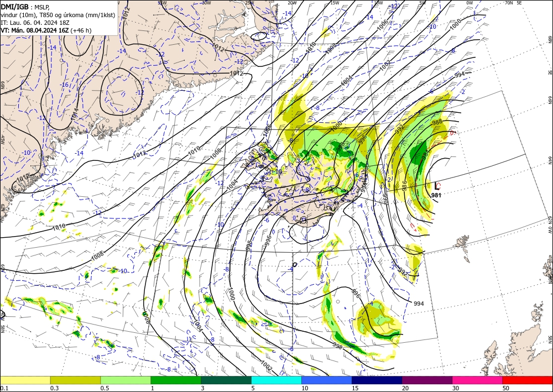Click the '30' legend value label
This screenshot has width=553, height=392.
click(456, 388)
